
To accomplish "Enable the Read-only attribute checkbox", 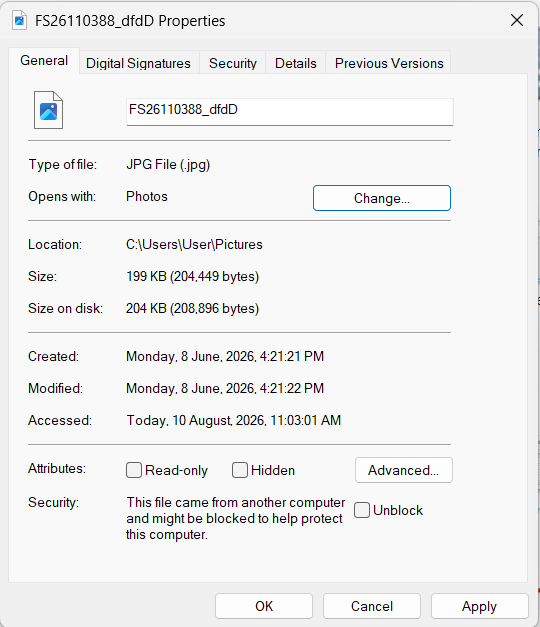I will [134, 470].
